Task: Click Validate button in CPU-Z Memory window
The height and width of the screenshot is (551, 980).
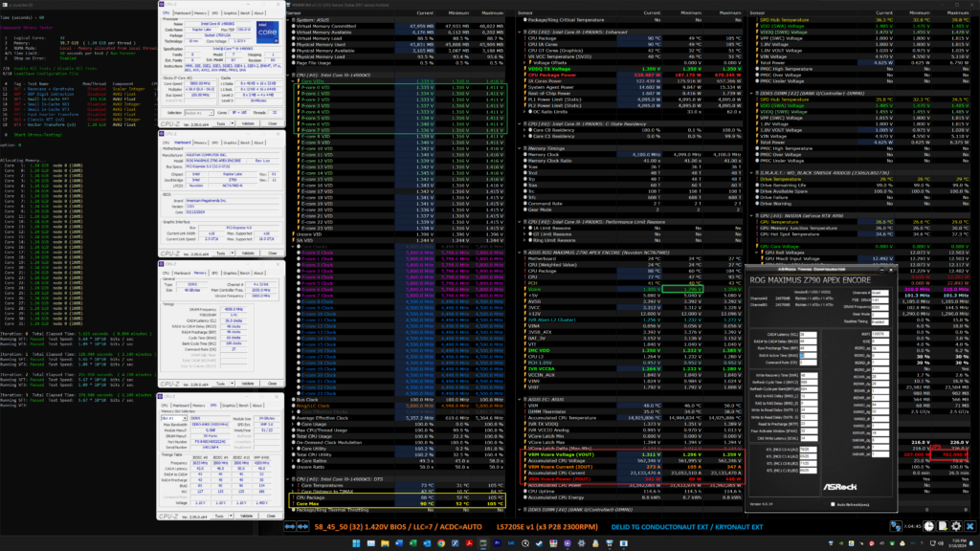Action: click(x=248, y=384)
